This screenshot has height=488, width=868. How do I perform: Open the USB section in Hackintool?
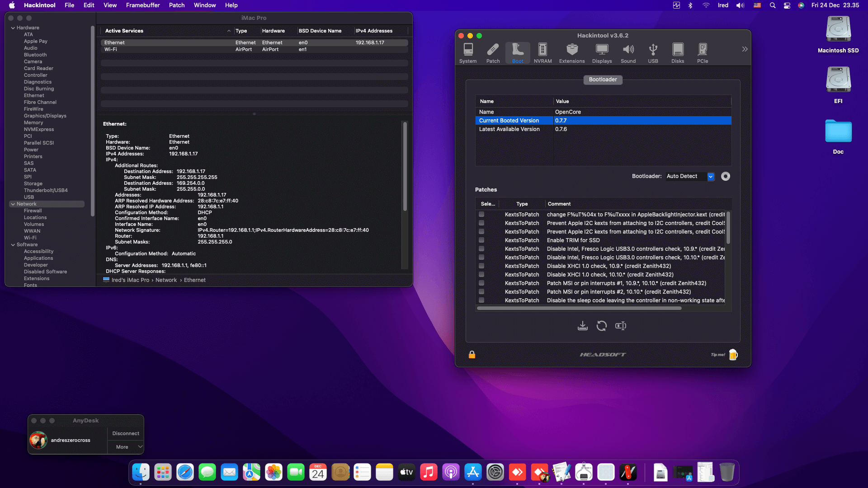653,53
